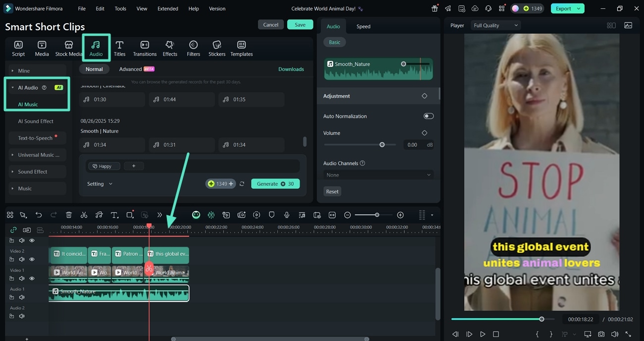Adjust the Volume slider handle
The width and height of the screenshot is (644, 341).
click(382, 145)
